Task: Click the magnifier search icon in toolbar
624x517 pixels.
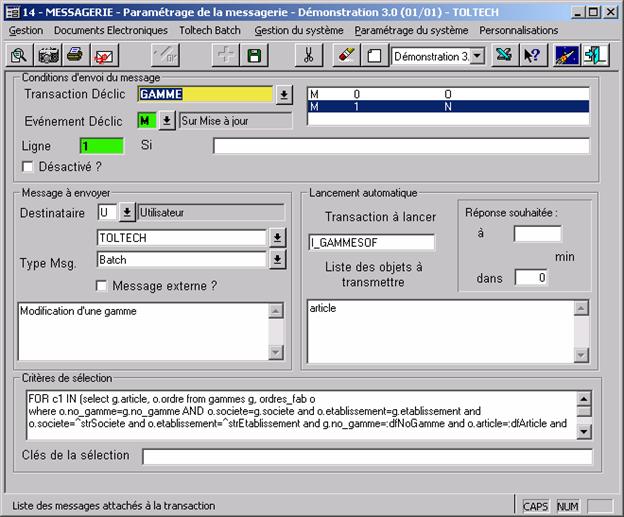Action: point(20,56)
